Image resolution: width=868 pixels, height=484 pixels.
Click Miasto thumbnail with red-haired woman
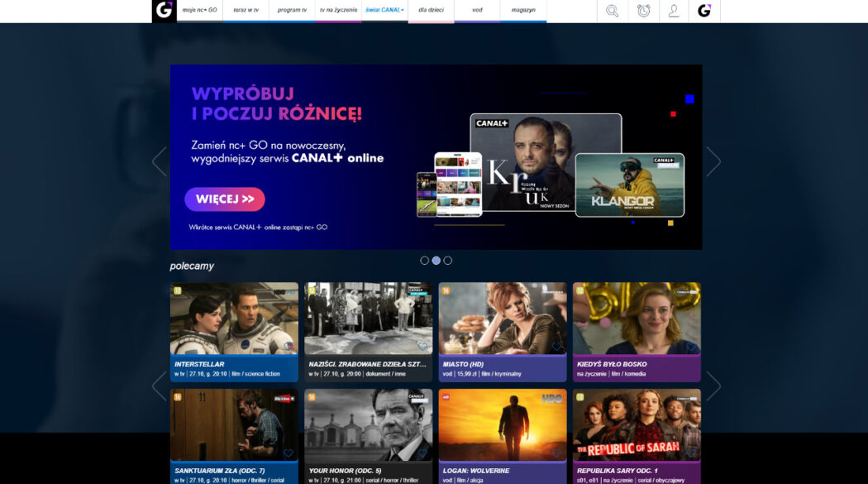(503, 319)
